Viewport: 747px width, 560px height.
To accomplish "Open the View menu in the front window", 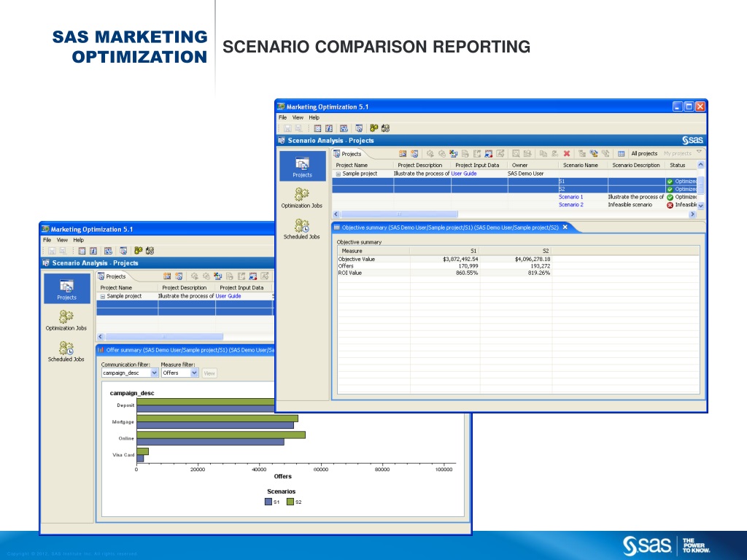I will point(298,117).
